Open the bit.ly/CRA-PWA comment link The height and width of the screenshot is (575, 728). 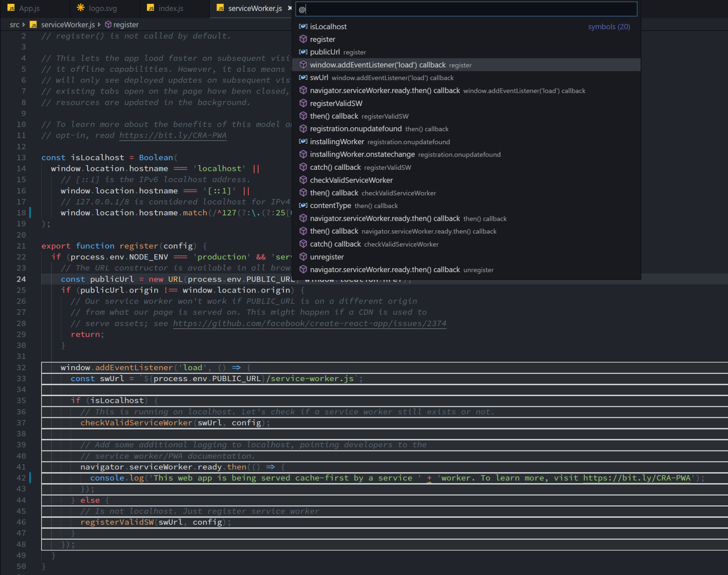point(173,135)
